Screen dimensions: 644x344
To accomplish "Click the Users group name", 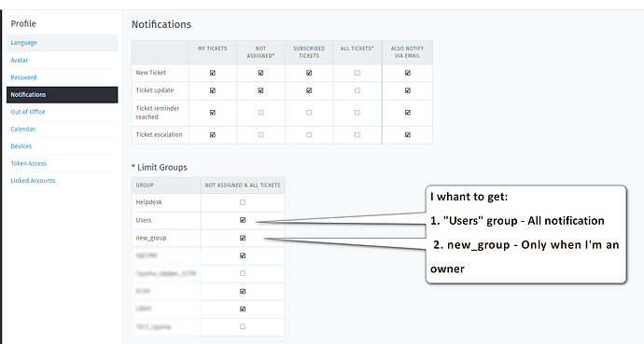I will pyautogui.click(x=144, y=220).
